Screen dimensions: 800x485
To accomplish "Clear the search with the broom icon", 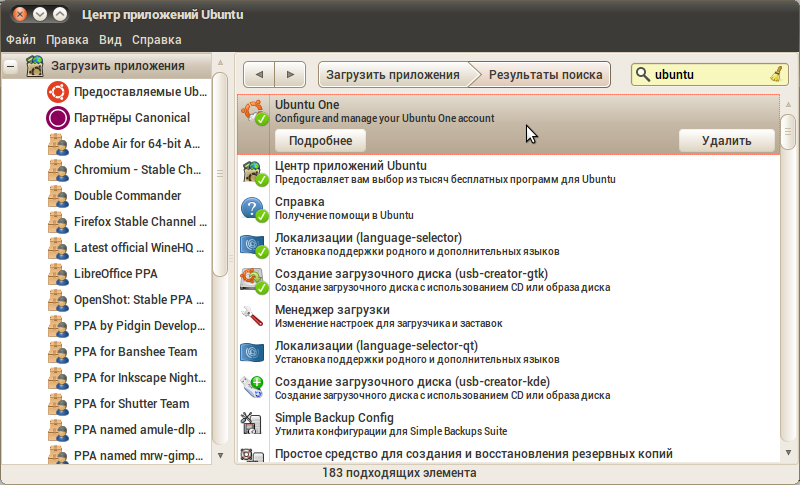I will [x=776, y=74].
